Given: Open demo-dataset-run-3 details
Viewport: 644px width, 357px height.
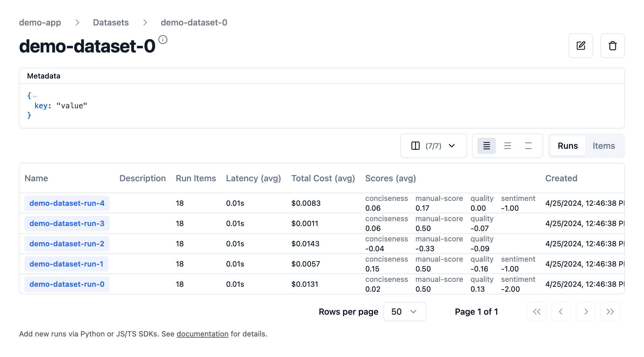Looking at the screenshot, I should click(x=67, y=223).
